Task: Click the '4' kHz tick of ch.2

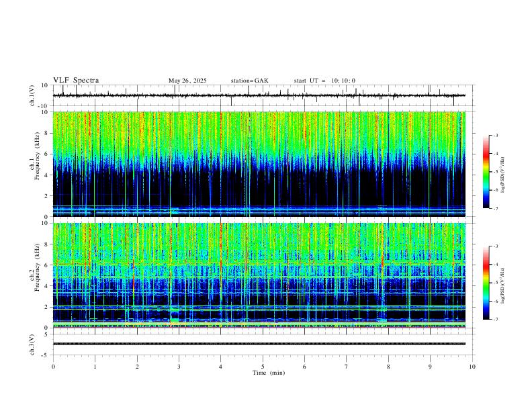Action: point(48,286)
